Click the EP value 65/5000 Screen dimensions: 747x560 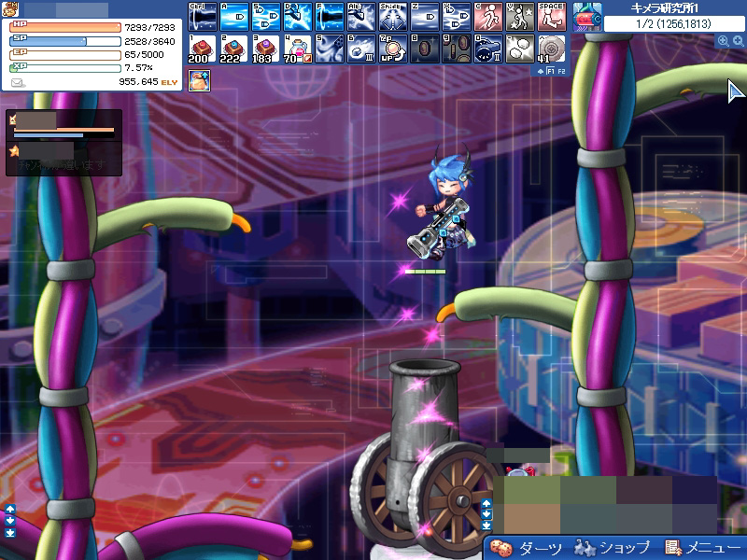tap(144, 55)
